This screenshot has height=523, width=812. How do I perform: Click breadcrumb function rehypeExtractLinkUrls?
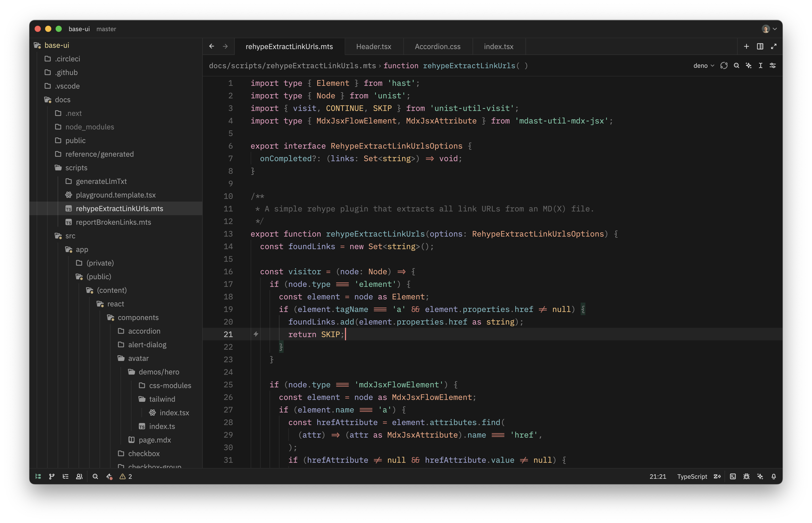pos(456,65)
